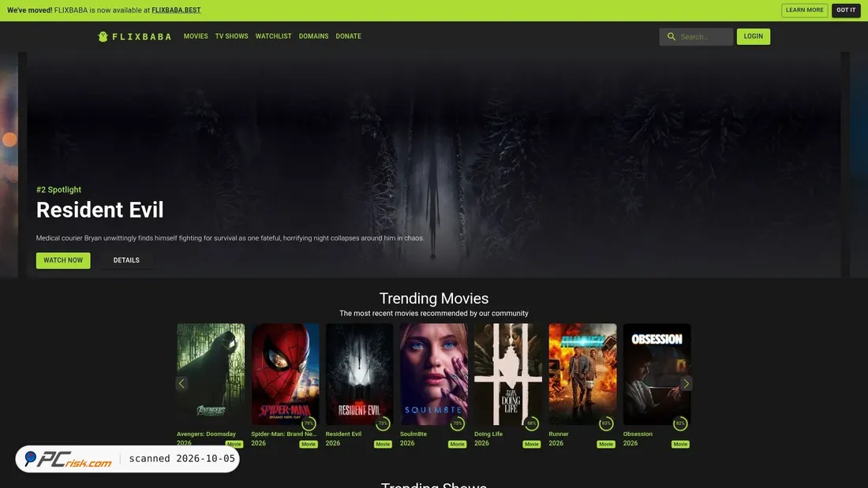Open the Doing Life poster thumbnail

508,374
